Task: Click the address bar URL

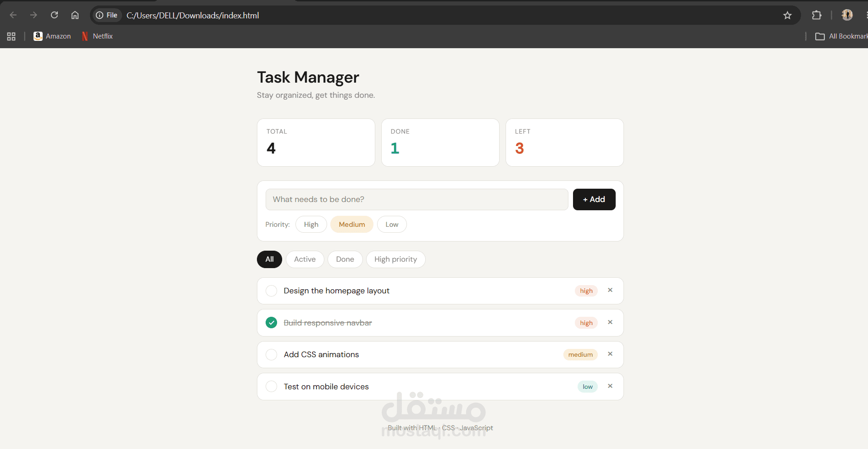Action: tap(193, 16)
